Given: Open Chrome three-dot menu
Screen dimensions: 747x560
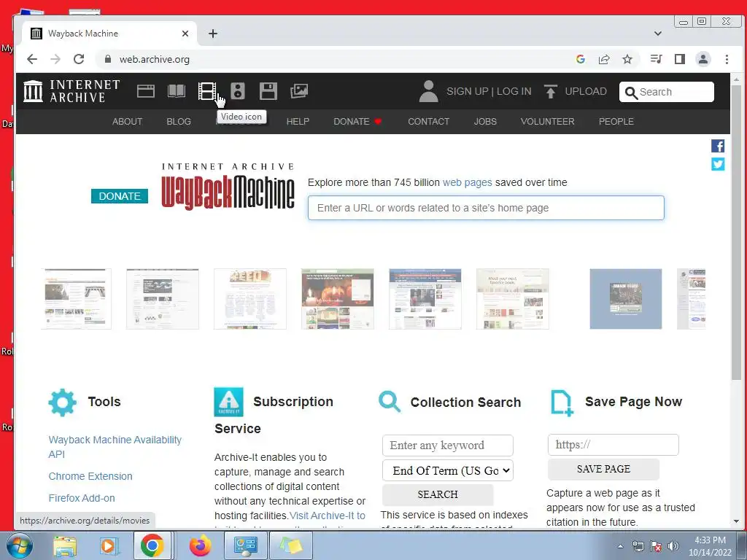Looking at the screenshot, I should point(727,59).
